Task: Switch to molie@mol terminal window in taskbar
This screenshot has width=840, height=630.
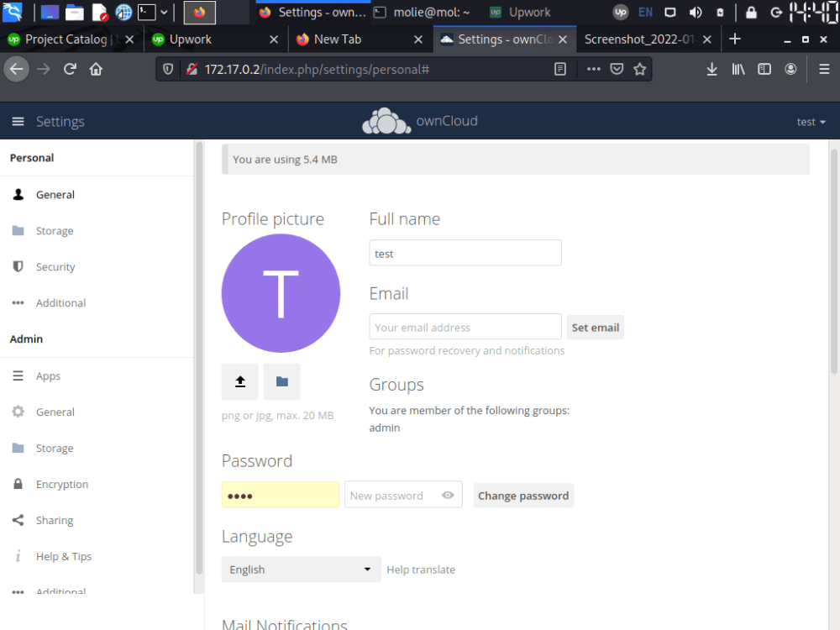Action: (422, 12)
